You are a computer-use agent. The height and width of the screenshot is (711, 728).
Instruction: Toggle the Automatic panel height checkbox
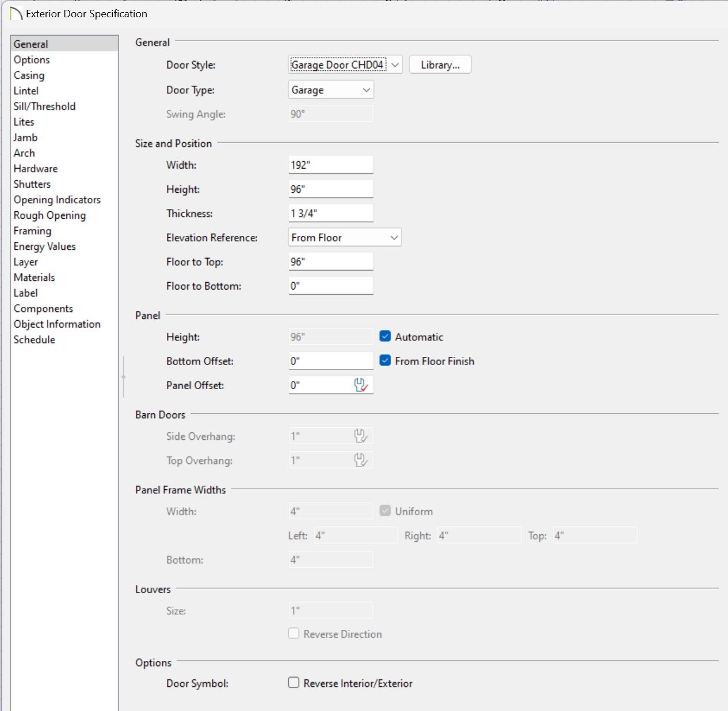386,337
